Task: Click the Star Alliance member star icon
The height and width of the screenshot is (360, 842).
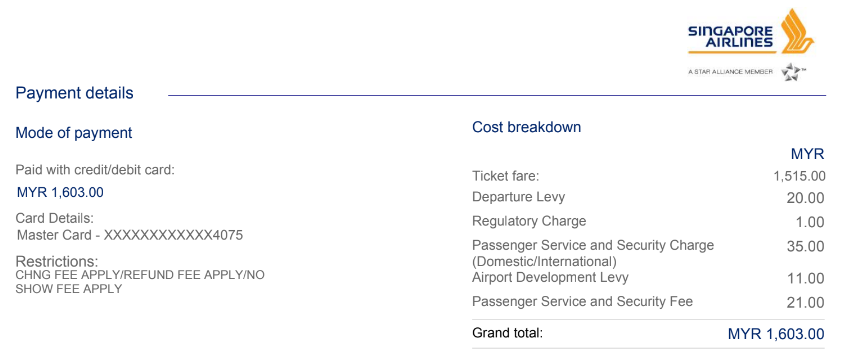Action: [x=792, y=71]
